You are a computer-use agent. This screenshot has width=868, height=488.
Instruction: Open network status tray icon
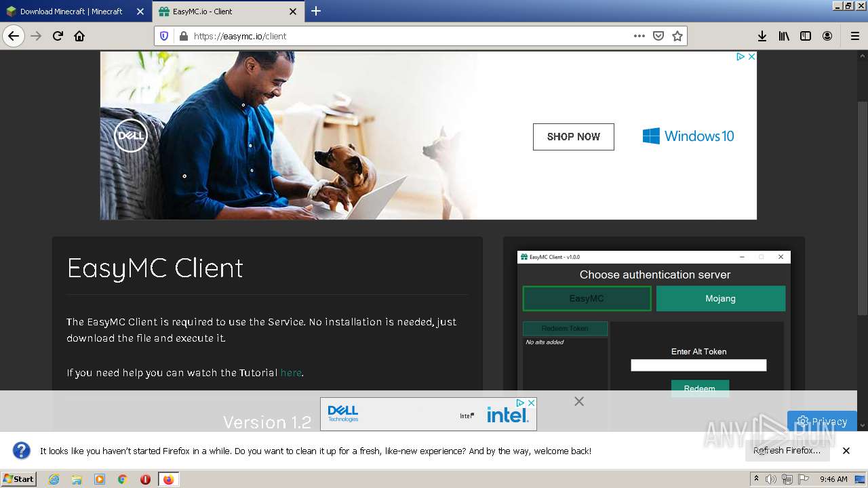(x=787, y=479)
